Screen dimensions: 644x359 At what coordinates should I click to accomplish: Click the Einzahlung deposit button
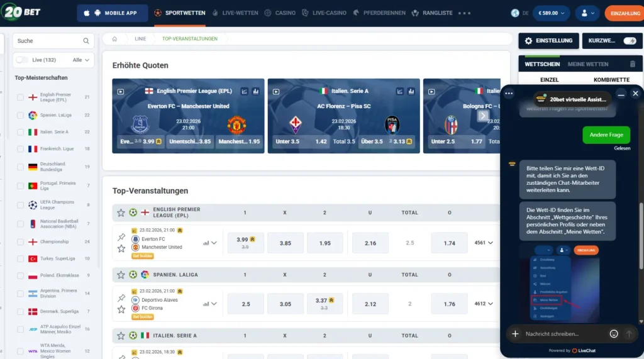point(625,13)
